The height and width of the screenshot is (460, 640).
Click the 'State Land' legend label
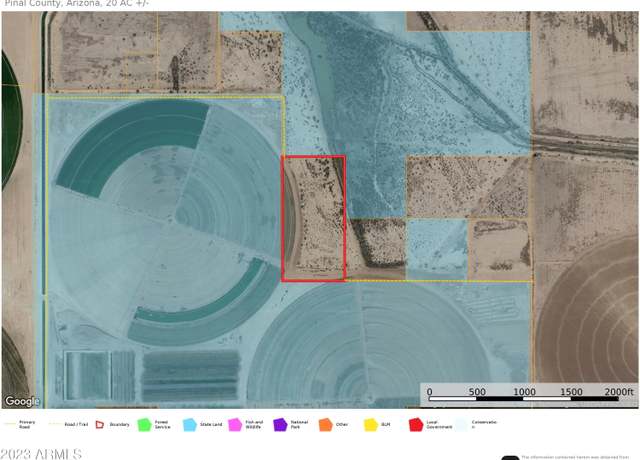tap(211, 424)
